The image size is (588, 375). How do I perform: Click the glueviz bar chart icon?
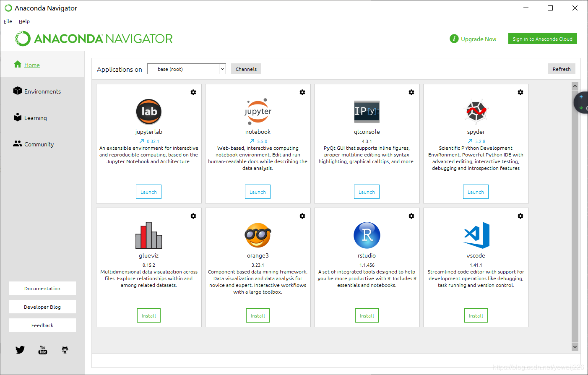(x=149, y=235)
